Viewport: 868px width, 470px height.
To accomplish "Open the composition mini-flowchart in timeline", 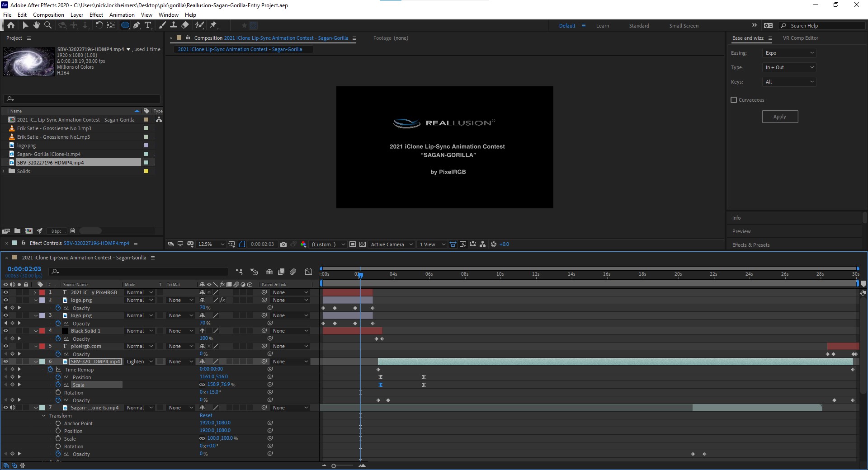I will (x=239, y=272).
